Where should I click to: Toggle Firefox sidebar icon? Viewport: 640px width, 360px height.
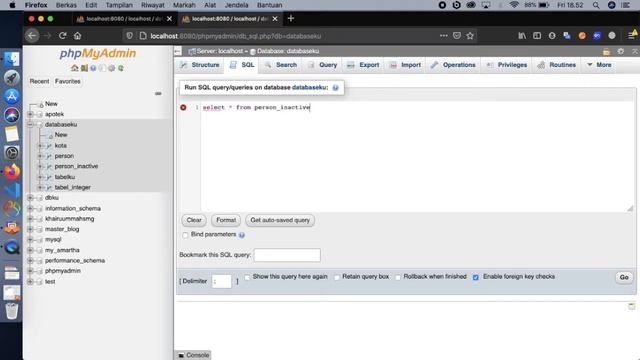click(537, 36)
